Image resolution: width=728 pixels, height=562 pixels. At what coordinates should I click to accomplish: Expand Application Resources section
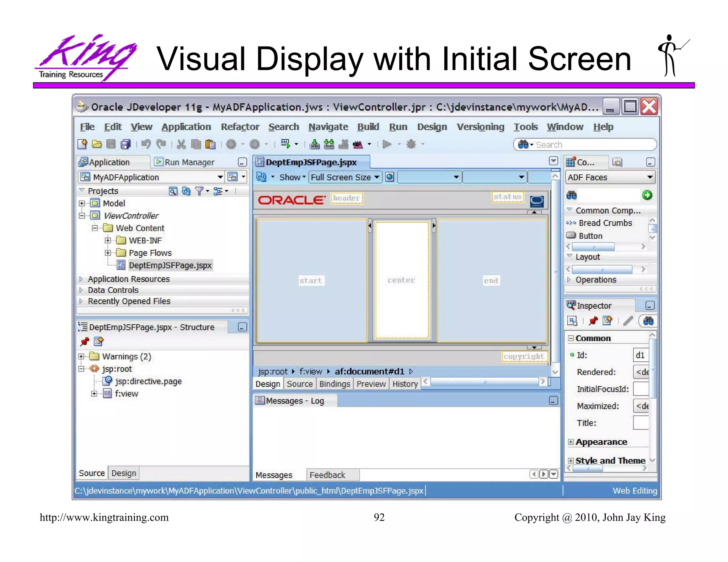coord(81,279)
